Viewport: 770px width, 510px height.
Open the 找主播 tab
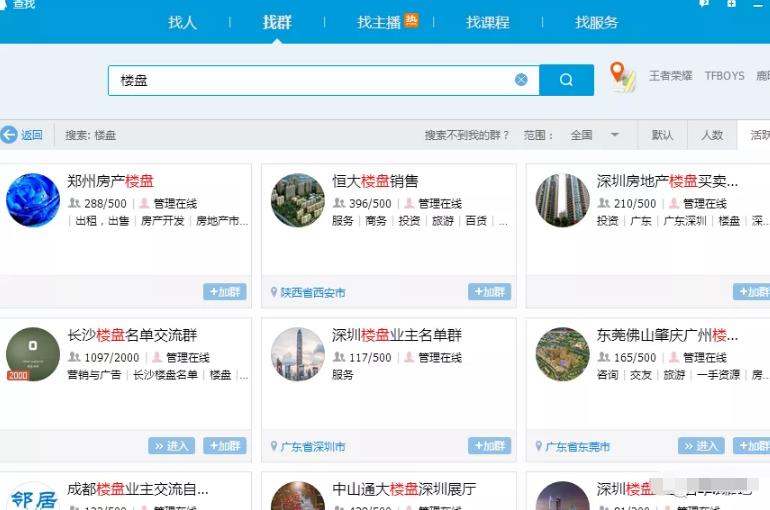379,23
